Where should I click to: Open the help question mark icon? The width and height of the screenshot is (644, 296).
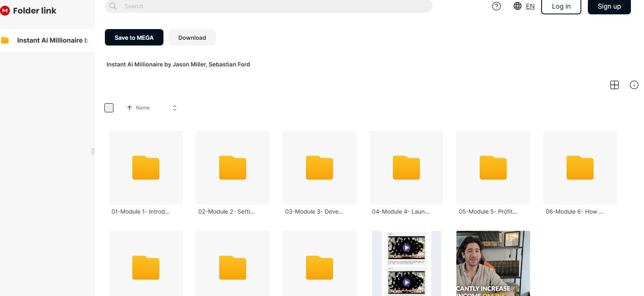click(496, 6)
